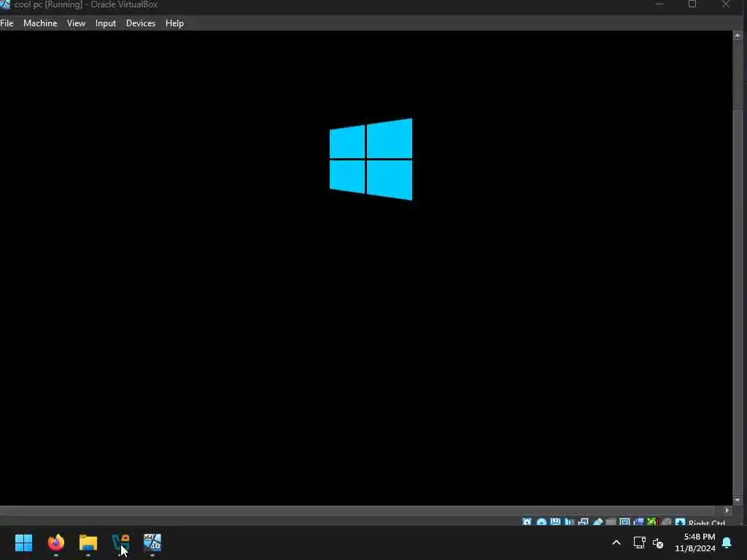
Task: Open Firefox from the taskbar
Action: pos(56,542)
